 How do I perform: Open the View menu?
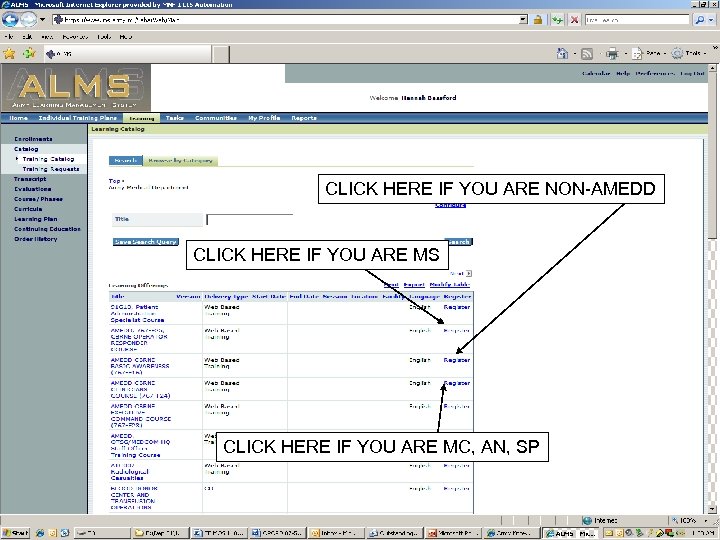coord(46,37)
